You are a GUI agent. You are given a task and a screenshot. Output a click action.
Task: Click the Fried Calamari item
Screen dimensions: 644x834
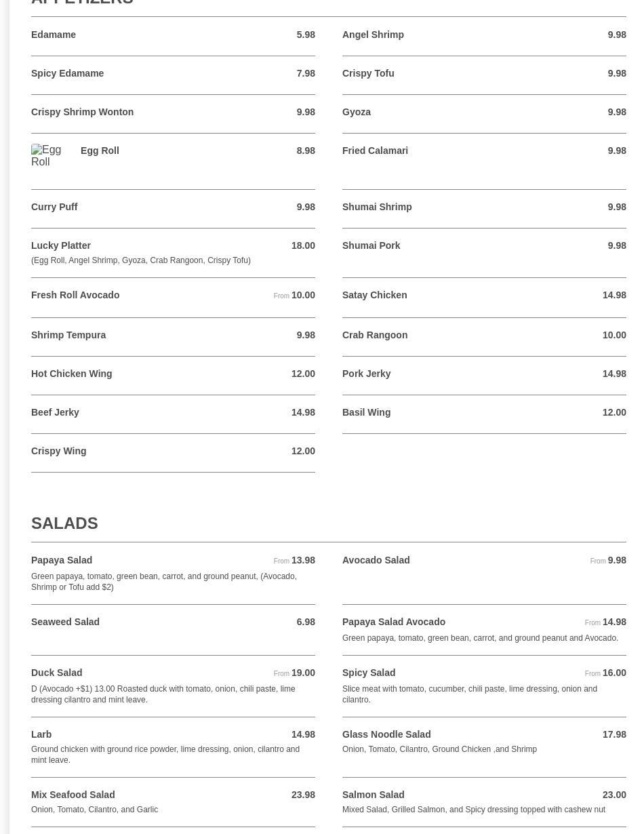(x=375, y=151)
